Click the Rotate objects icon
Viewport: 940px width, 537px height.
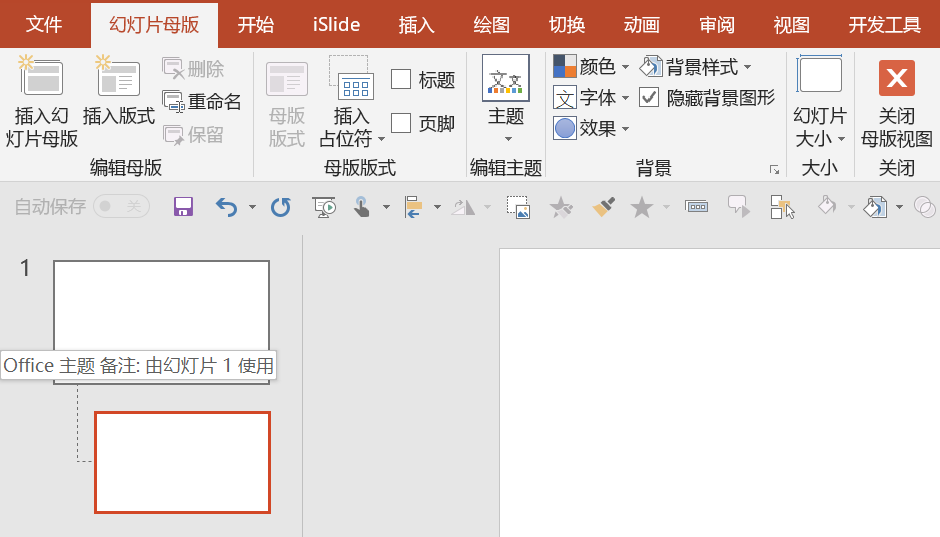tap(463, 207)
